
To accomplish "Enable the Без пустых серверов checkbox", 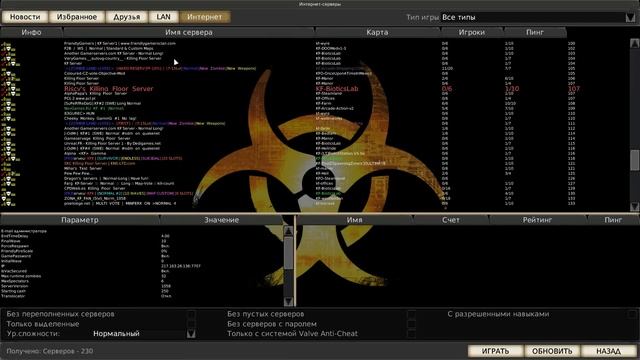I will (411, 314).
